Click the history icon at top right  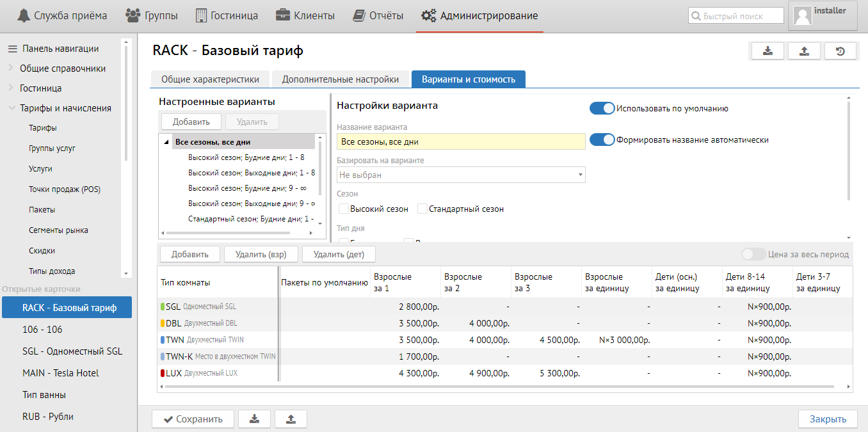840,51
